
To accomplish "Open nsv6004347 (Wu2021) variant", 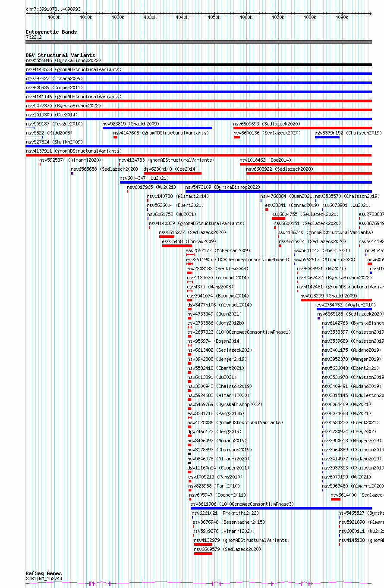I will (x=145, y=178).
